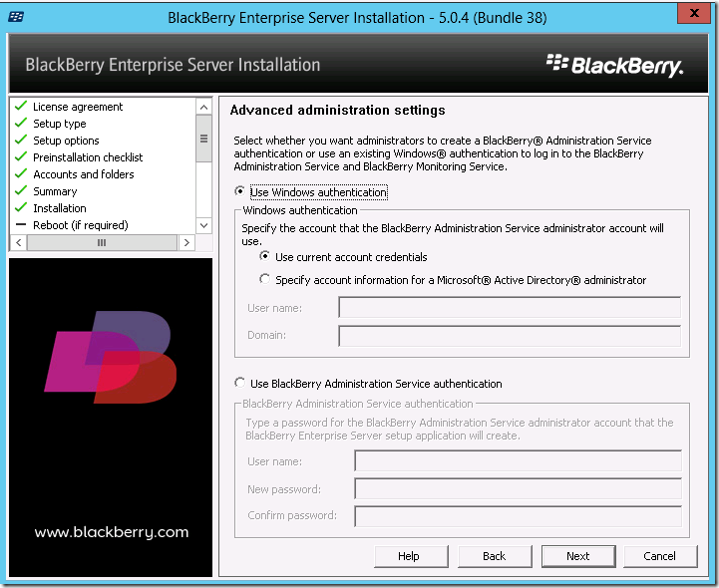
Task: Click Next to continue installation
Action: (578, 556)
